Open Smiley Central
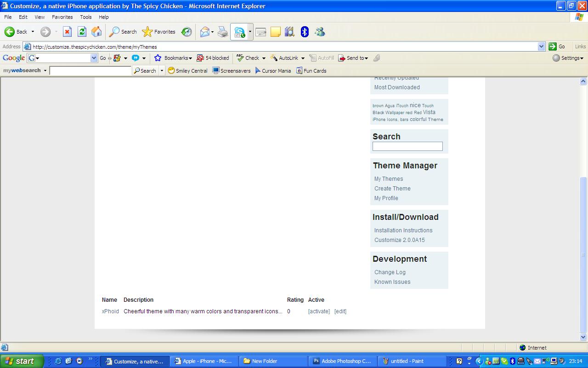This screenshot has height=368, width=588. [187, 70]
